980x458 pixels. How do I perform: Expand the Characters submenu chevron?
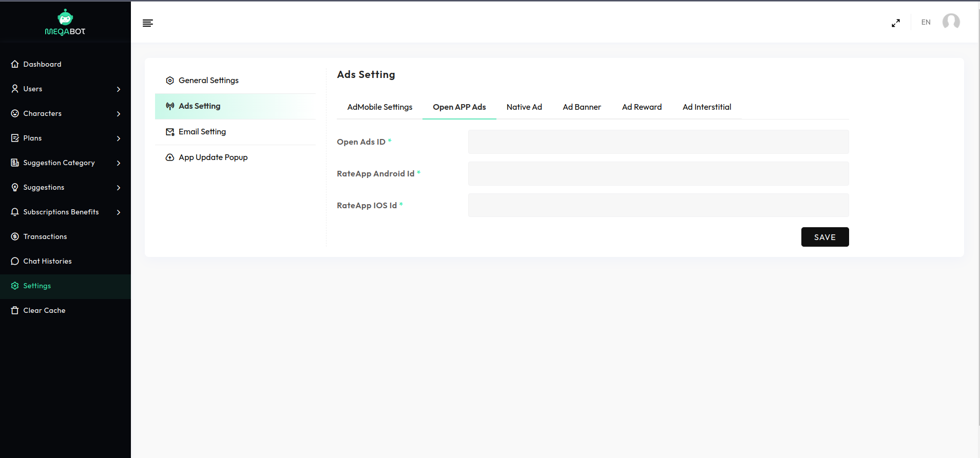pos(119,114)
